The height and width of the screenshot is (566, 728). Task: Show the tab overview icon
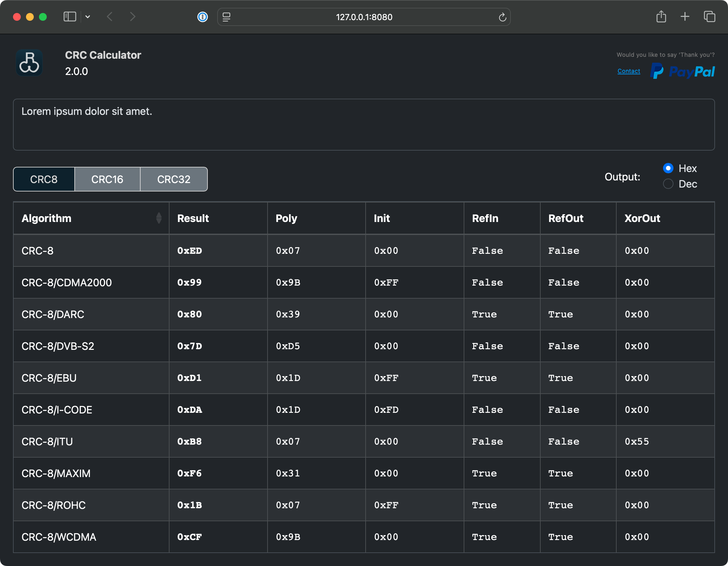[709, 17]
